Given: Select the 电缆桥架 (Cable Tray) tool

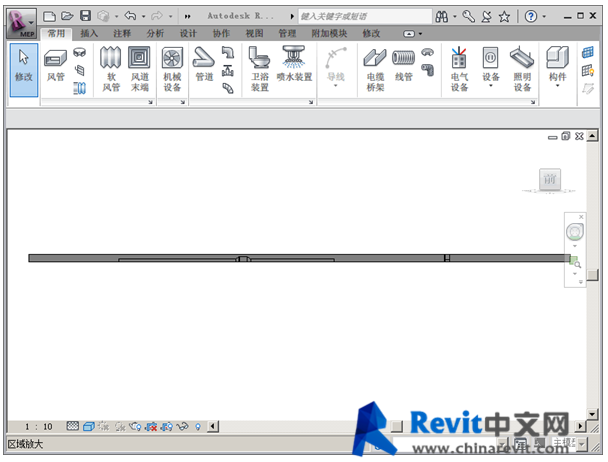Looking at the screenshot, I should coord(375,70).
